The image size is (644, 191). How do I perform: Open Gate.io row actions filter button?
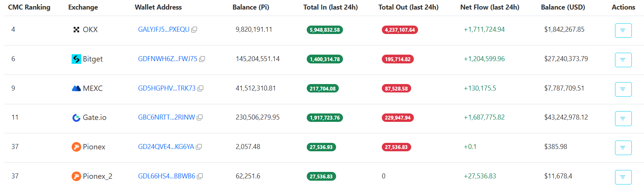coord(623,118)
